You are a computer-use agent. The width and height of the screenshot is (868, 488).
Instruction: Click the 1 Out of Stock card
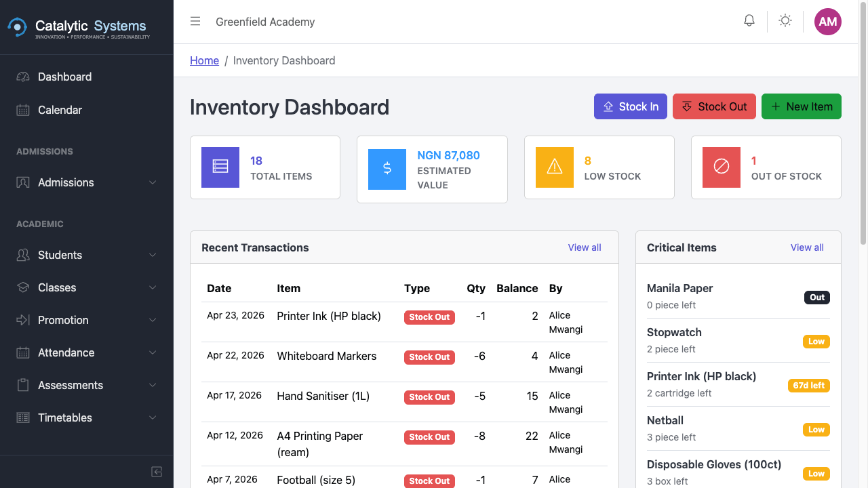point(766,167)
